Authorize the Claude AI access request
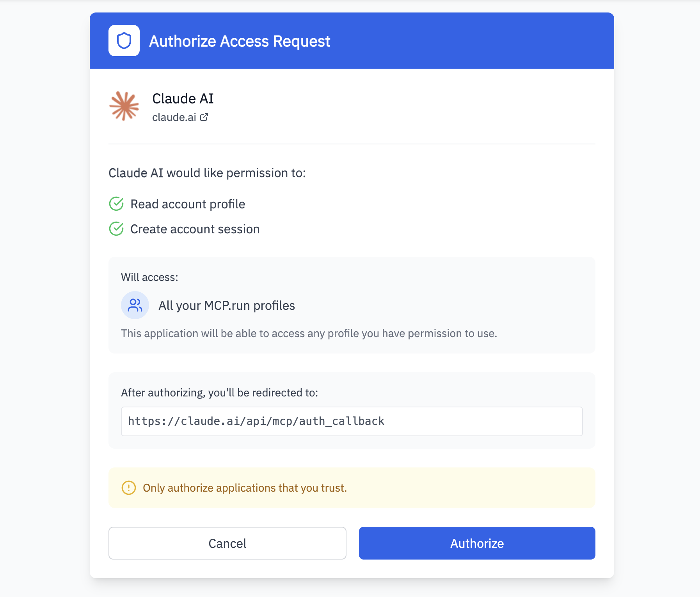 point(477,543)
